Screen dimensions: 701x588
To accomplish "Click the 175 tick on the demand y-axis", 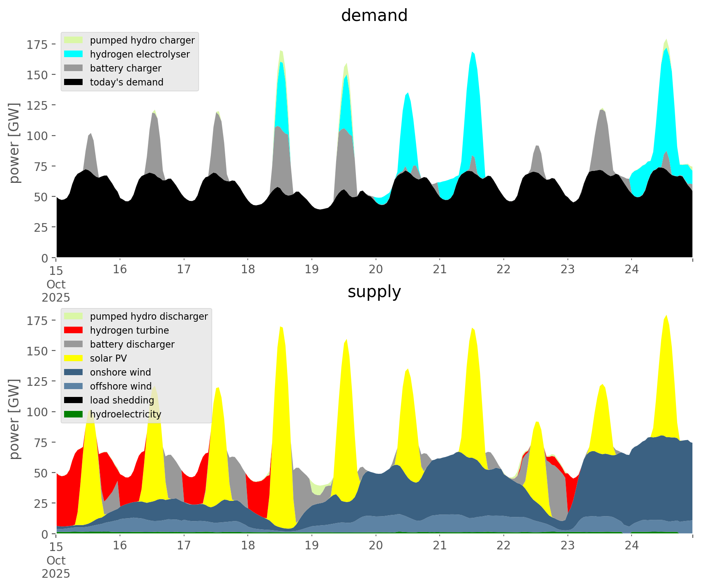I will pos(37,44).
